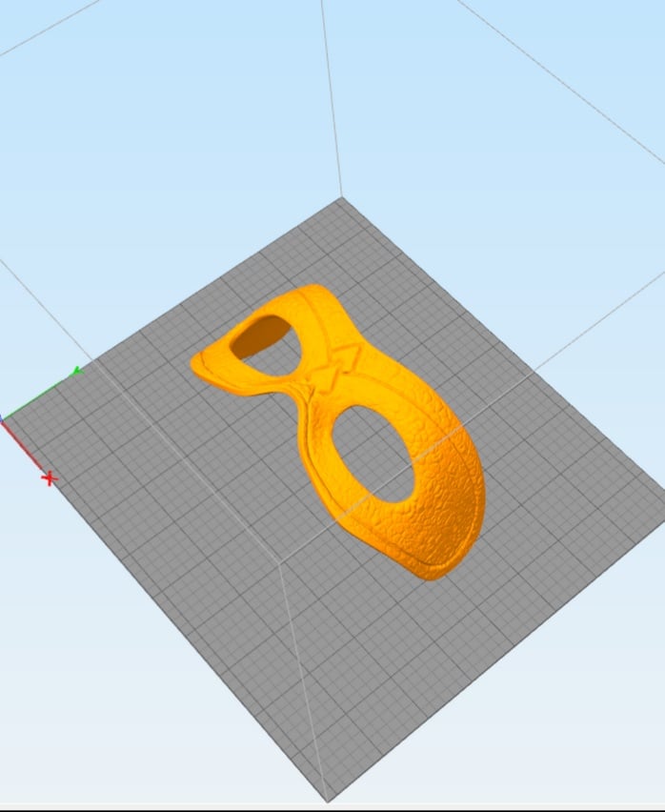
Task: Click the textured lower cheek of the mask
Action: [x=440, y=513]
